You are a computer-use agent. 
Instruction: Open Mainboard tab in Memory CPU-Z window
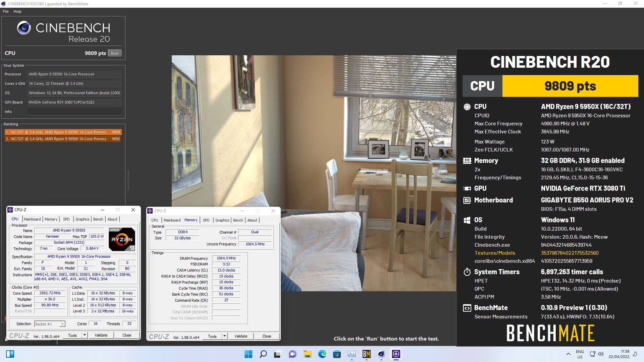coord(172,220)
